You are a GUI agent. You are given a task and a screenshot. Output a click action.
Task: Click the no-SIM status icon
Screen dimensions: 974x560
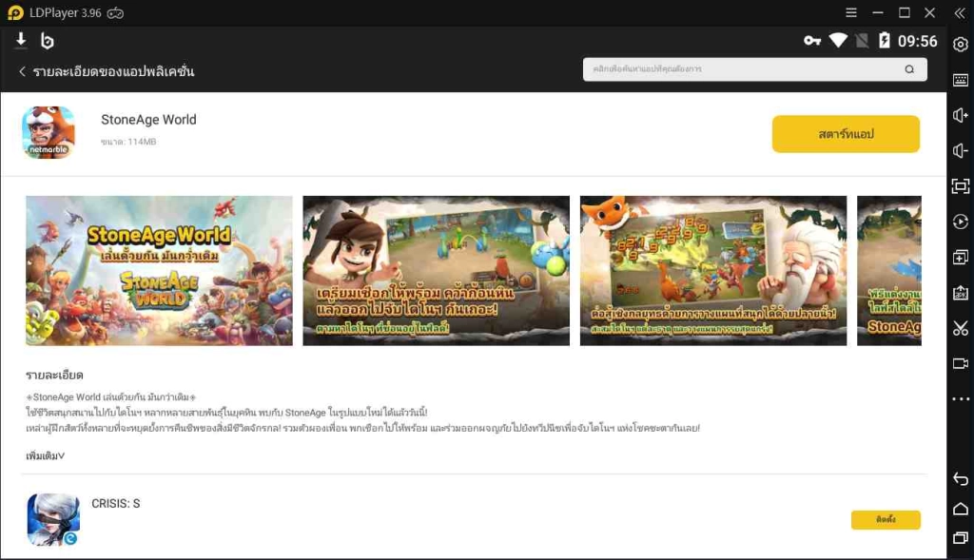[x=862, y=41]
